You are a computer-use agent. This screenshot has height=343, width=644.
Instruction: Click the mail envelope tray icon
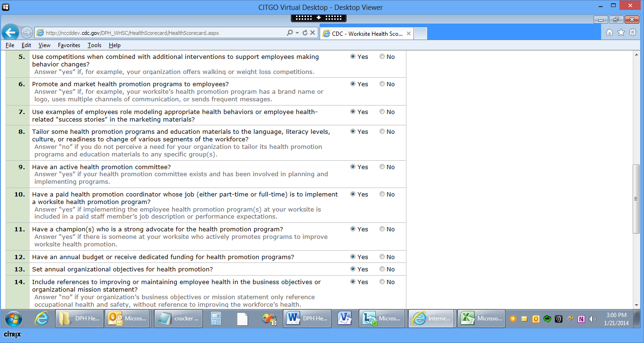(524, 319)
